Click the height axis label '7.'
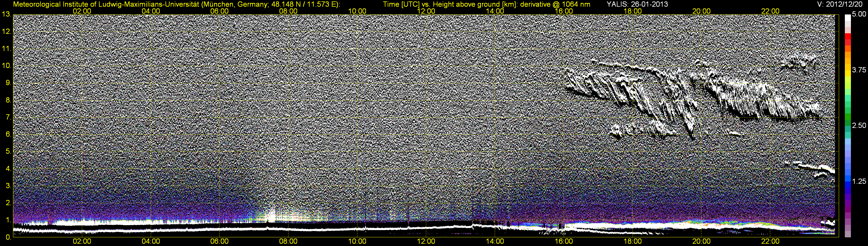This screenshot has width=868, height=246. [x=8, y=117]
